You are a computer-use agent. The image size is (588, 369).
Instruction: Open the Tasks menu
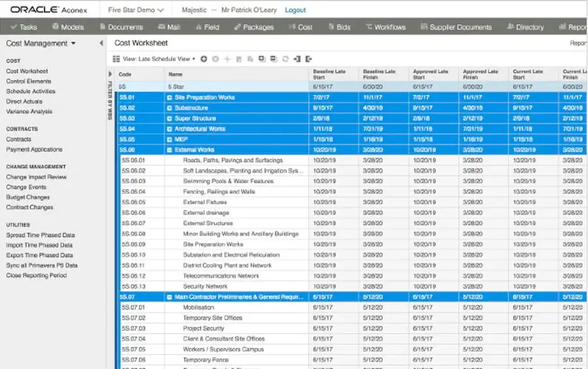tap(24, 27)
